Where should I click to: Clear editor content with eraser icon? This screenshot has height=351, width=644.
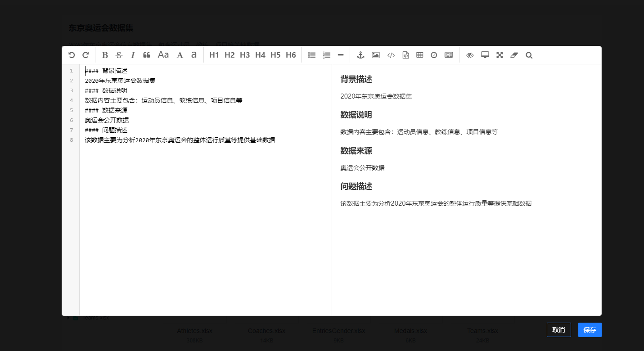point(514,55)
